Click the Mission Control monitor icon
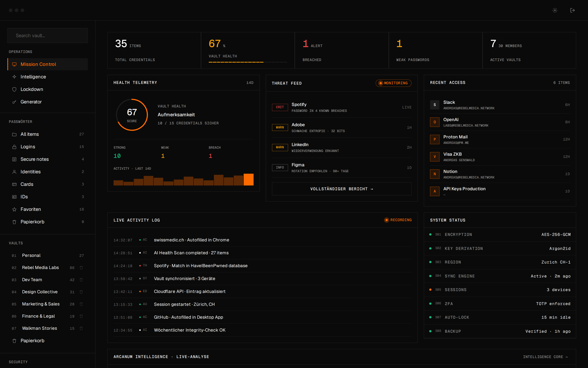This screenshot has height=368, width=588. coord(14,64)
